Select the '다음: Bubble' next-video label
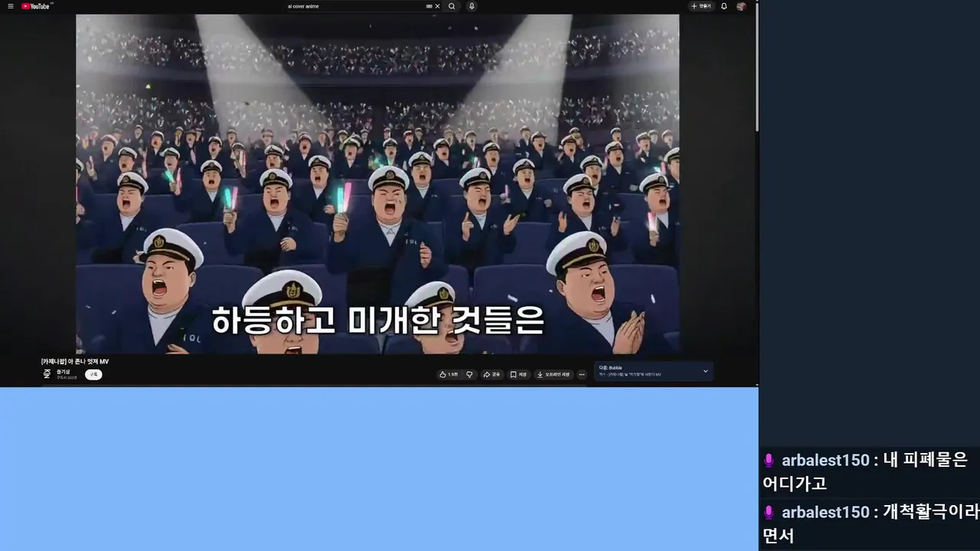Viewport: 980px width, 551px height. point(610,368)
